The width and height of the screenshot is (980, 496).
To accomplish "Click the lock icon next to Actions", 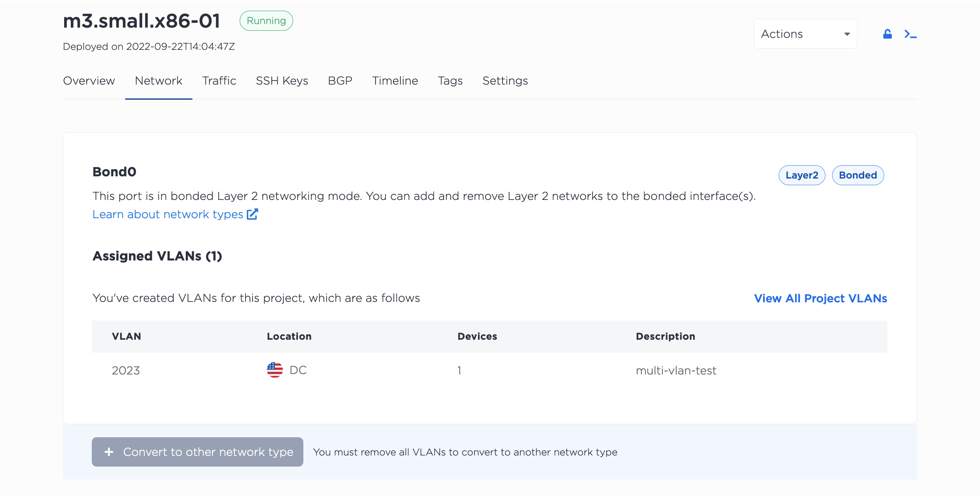I will 887,34.
